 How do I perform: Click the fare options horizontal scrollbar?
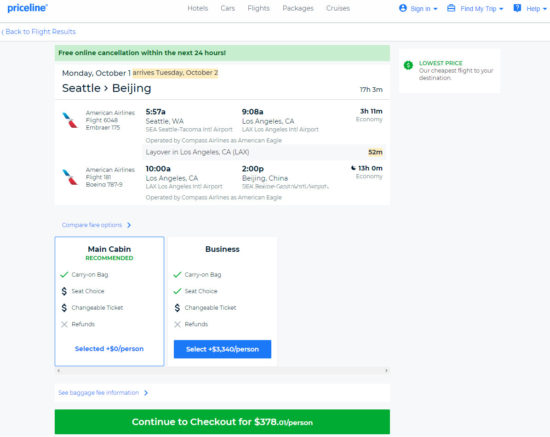222,370
